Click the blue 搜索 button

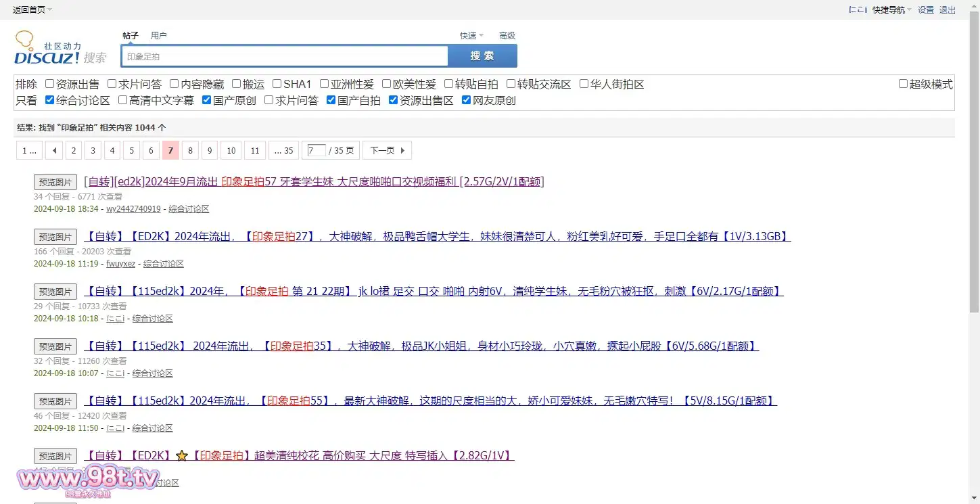pyautogui.click(x=483, y=56)
